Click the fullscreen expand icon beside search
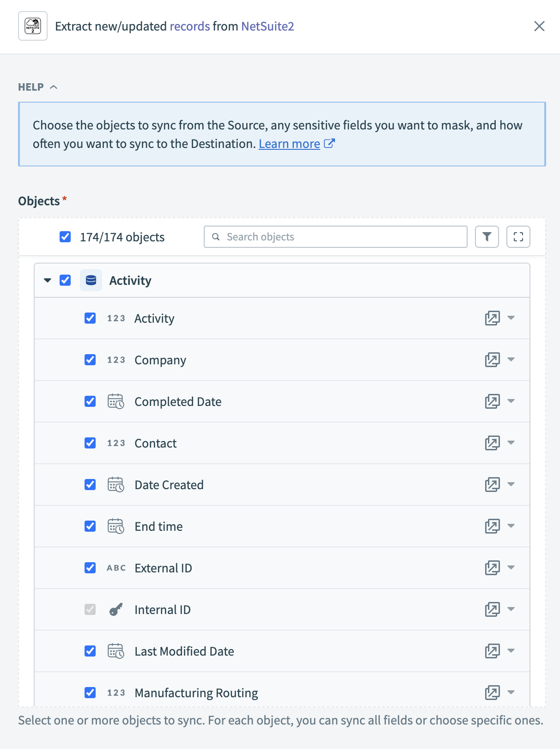Image resolution: width=560 pixels, height=749 pixels. coord(518,237)
